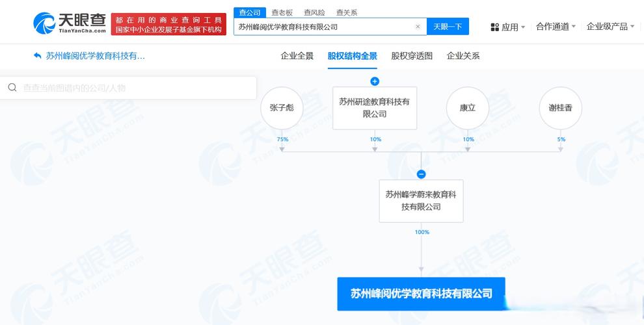Screen dimensions: 644x325
Task: Select the 查老板 search tab
Action: 282,13
